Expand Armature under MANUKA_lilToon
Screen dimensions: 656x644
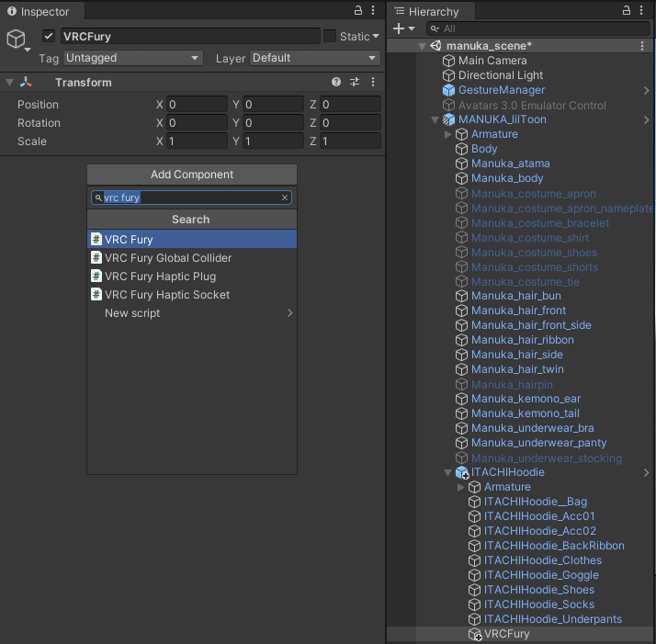pyautogui.click(x=448, y=134)
